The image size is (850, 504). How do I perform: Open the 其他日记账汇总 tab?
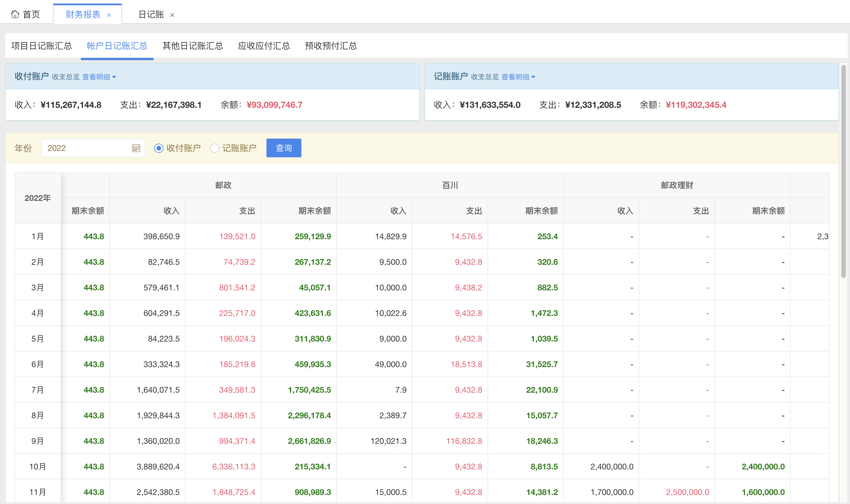point(193,46)
